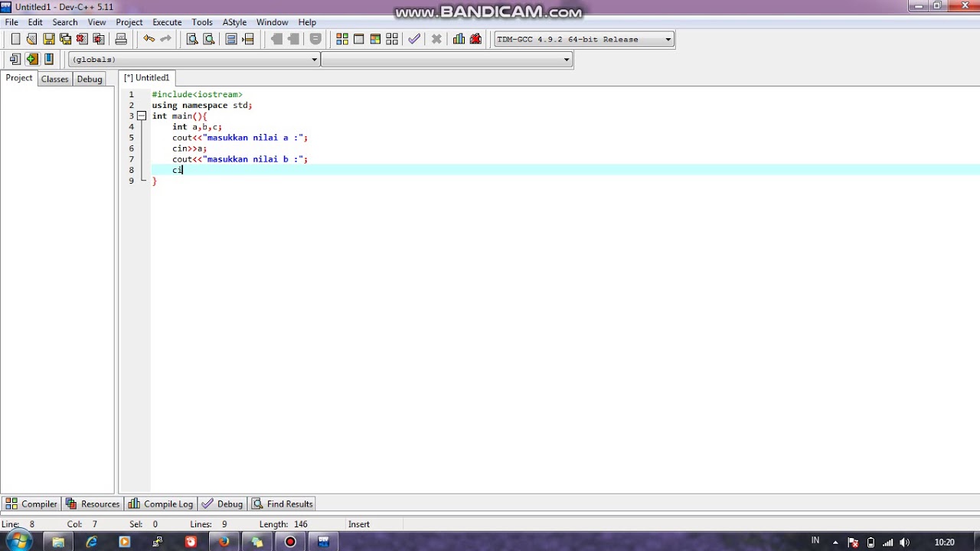Open the empty function list dropdown
Viewport: 980px width, 551px height.
click(x=446, y=60)
